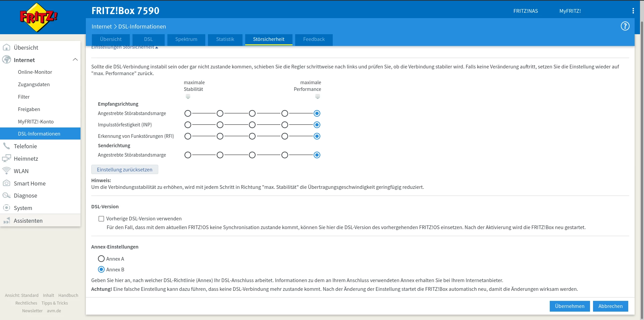Select Annex B option
The width and height of the screenshot is (644, 320).
(101, 269)
